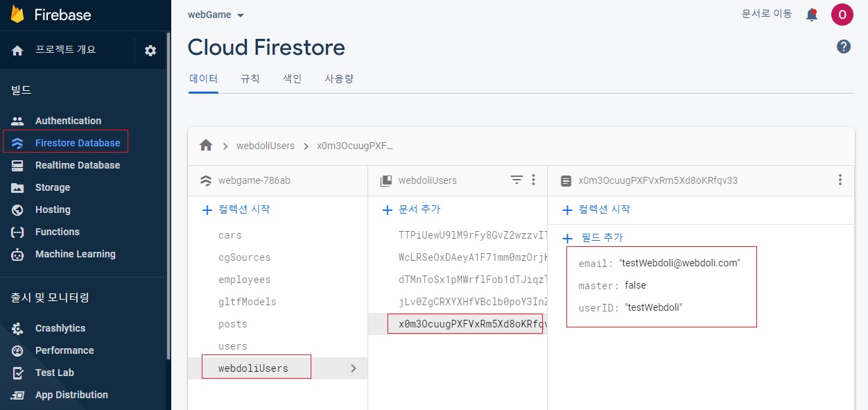This screenshot has height=410, width=868.
Task: Click the App Distribution icon
Action: pos(18,395)
